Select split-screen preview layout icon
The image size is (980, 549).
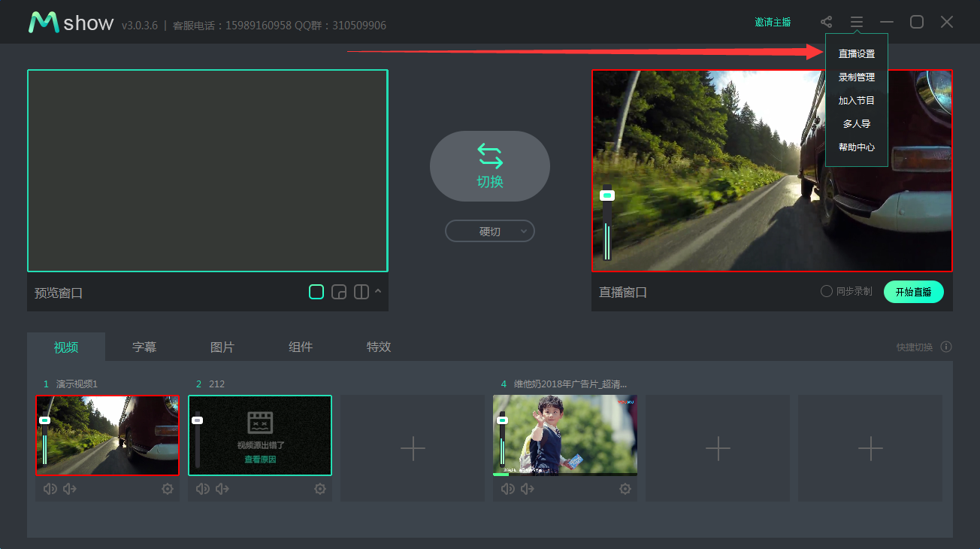[x=361, y=292]
